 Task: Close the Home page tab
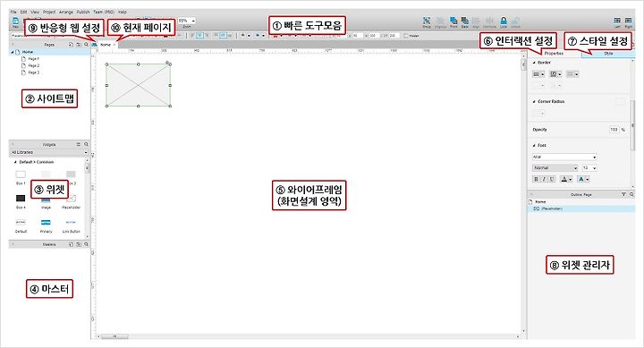click(114, 45)
